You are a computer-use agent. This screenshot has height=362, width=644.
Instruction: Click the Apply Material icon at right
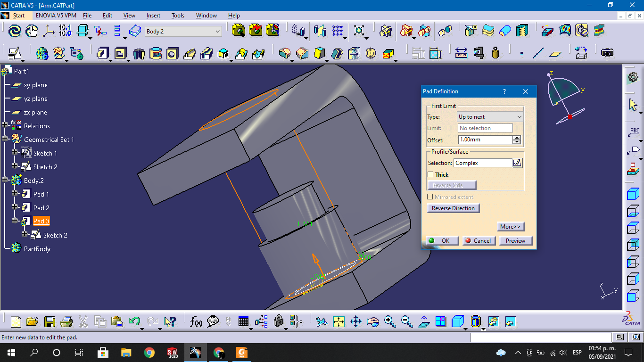[x=633, y=168]
